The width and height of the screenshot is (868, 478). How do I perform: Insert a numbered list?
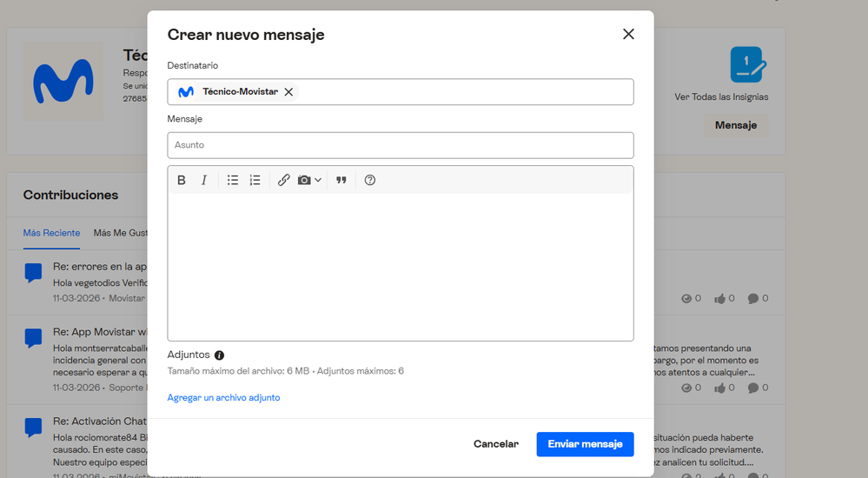[x=255, y=180]
